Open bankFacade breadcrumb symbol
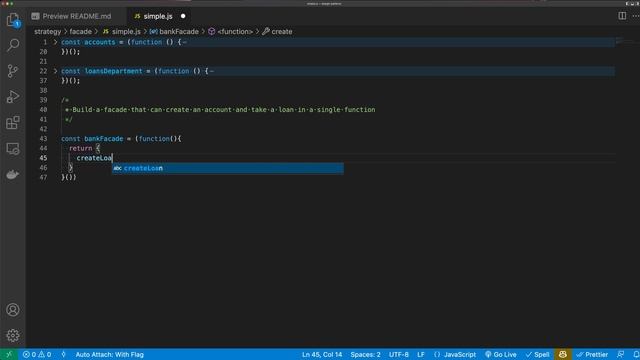 [x=174, y=31]
